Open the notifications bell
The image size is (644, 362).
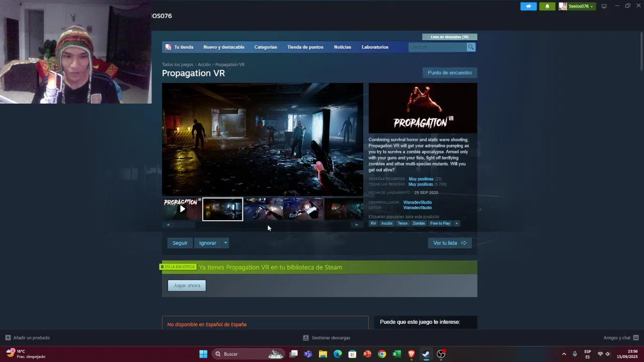click(547, 6)
